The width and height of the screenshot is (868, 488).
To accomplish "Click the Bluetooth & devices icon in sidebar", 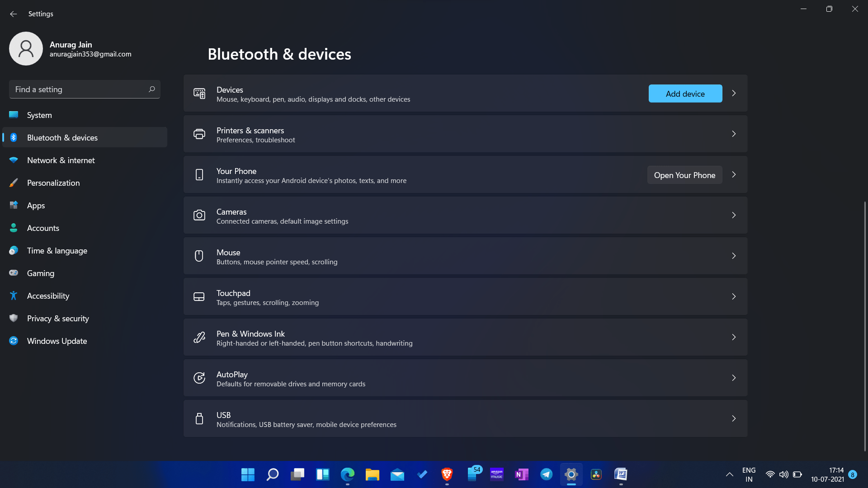I will coord(13,137).
